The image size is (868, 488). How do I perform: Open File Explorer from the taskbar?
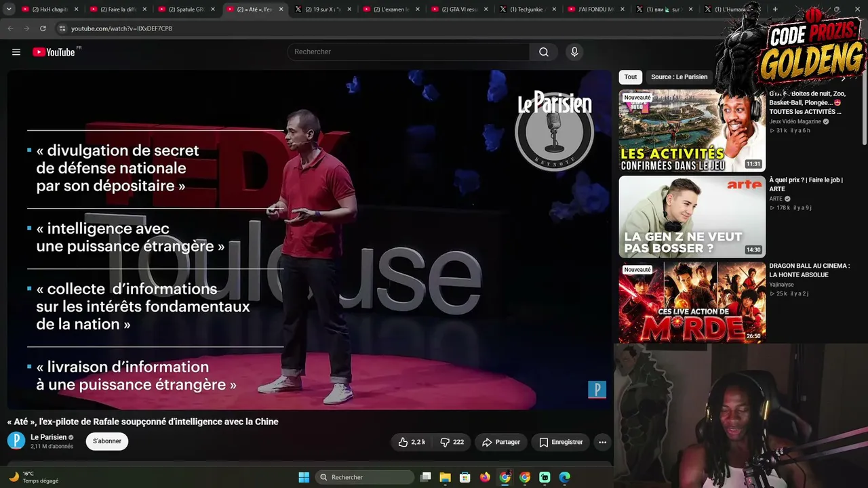pos(445,477)
